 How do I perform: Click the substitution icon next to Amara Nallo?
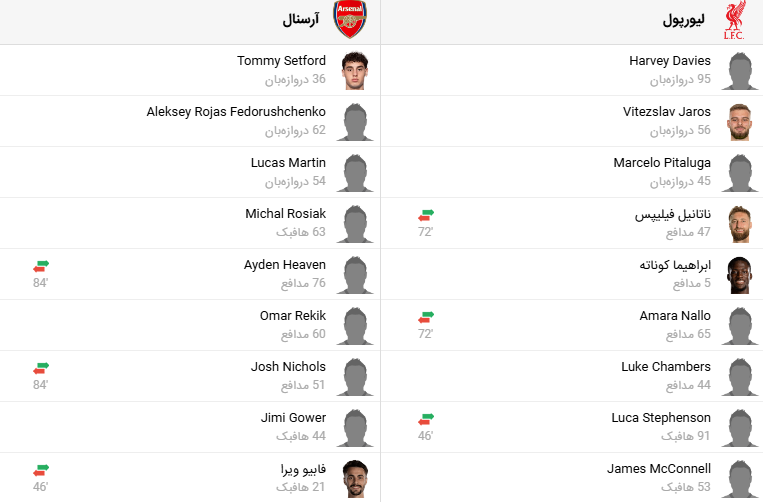[426, 316]
